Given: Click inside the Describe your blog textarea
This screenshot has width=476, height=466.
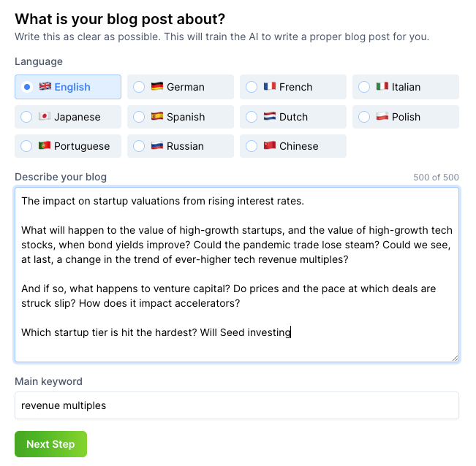Looking at the screenshot, I should click(x=236, y=274).
